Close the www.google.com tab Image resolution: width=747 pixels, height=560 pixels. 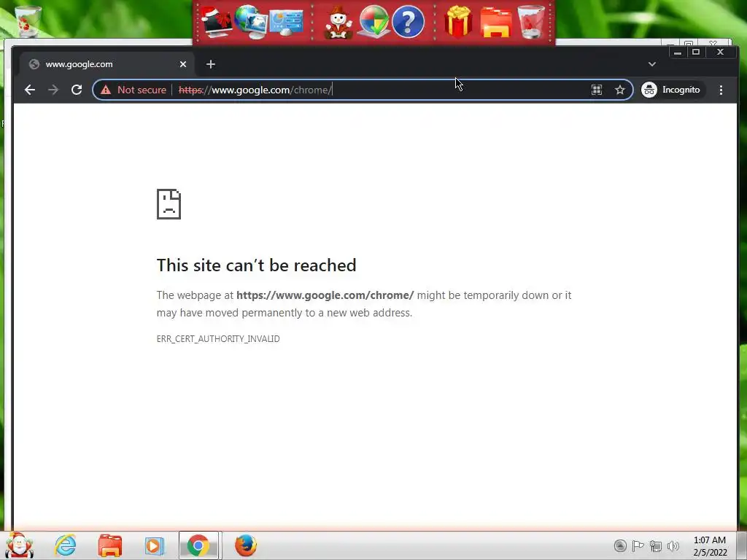point(183,64)
